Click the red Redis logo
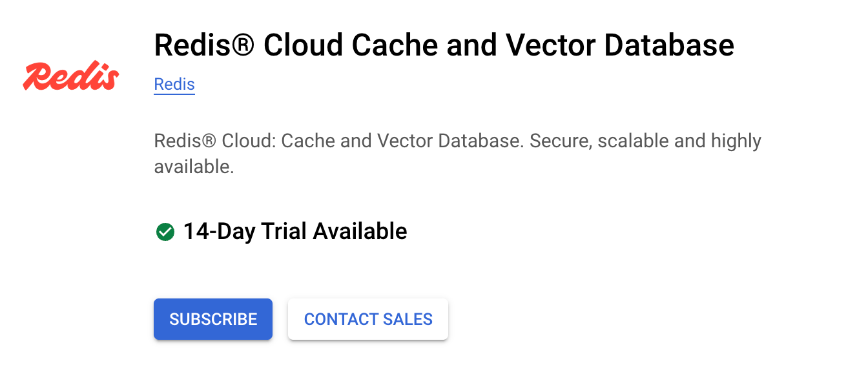This screenshot has width=868, height=385. [71, 77]
